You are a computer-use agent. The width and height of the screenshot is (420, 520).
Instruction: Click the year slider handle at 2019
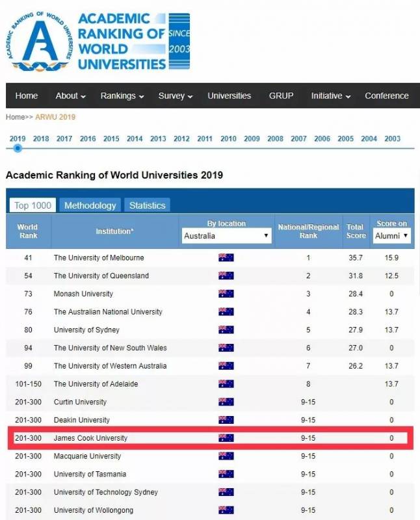click(18, 148)
